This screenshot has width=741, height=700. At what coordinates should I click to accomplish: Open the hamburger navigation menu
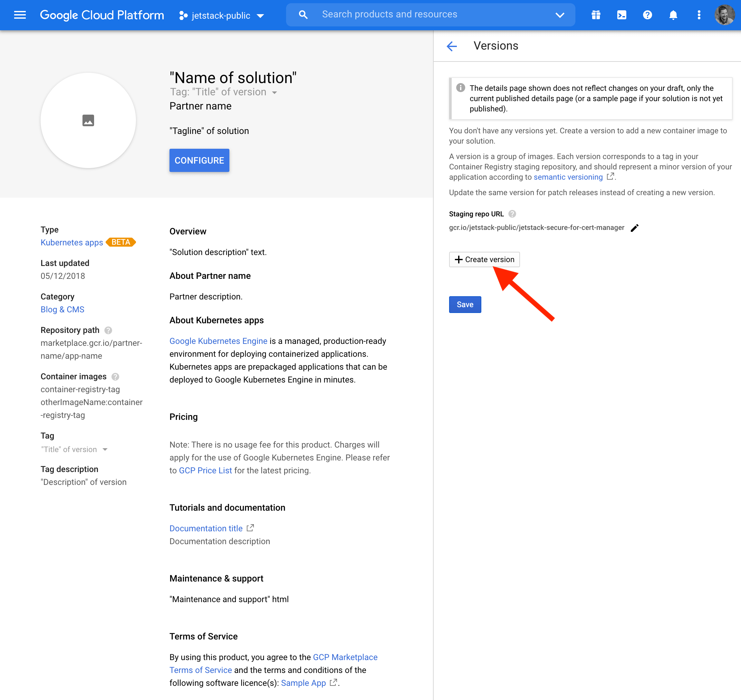click(x=20, y=15)
